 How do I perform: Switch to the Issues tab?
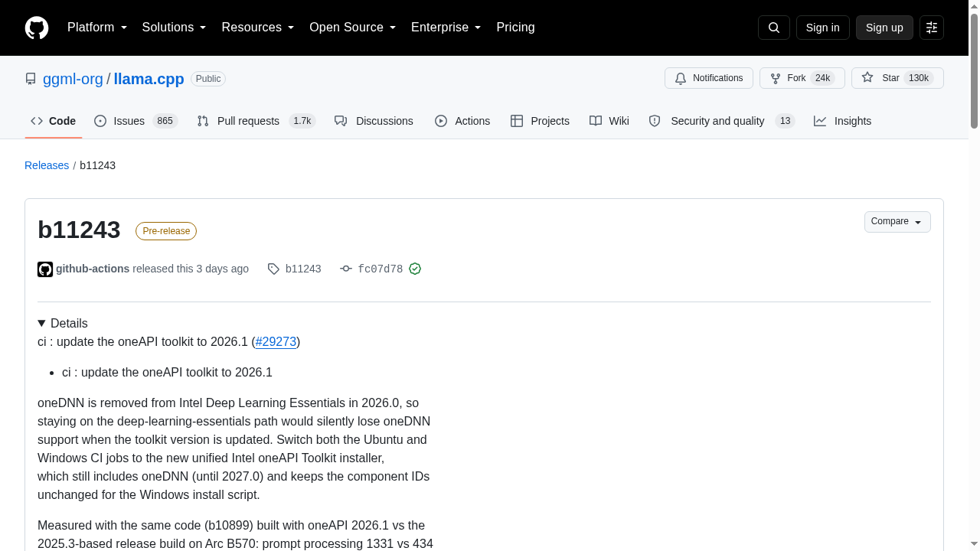pos(136,121)
